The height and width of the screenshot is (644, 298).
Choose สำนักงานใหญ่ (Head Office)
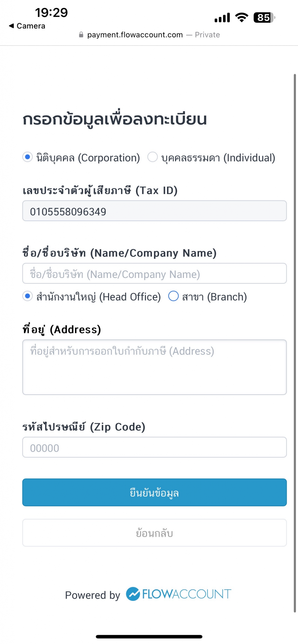[27, 296]
